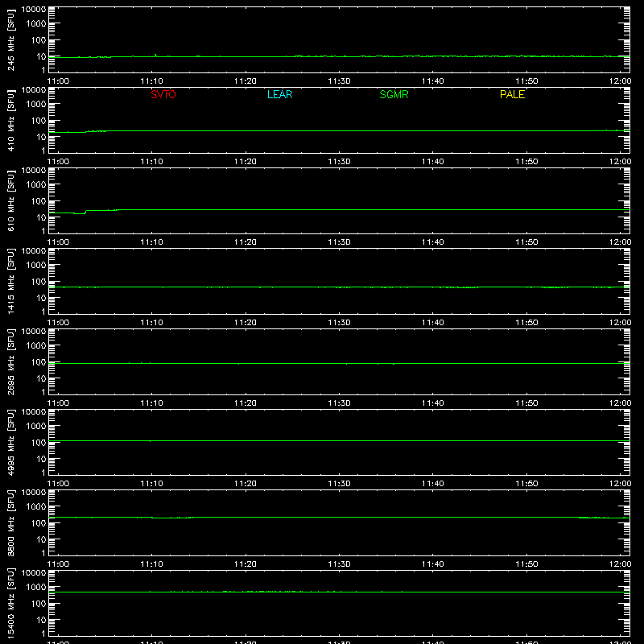Click the 10000 tick on the 4995 MHz plot

point(34,412)
